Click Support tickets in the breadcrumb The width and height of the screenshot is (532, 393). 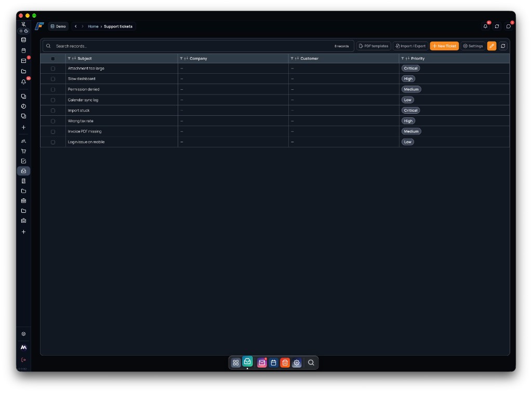coord(118,26)
